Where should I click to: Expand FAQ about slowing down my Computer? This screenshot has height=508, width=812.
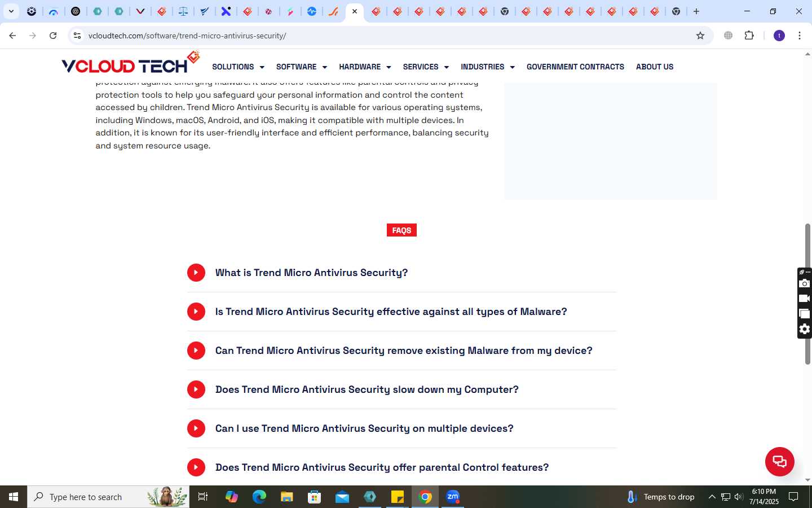tap(401, 389)
